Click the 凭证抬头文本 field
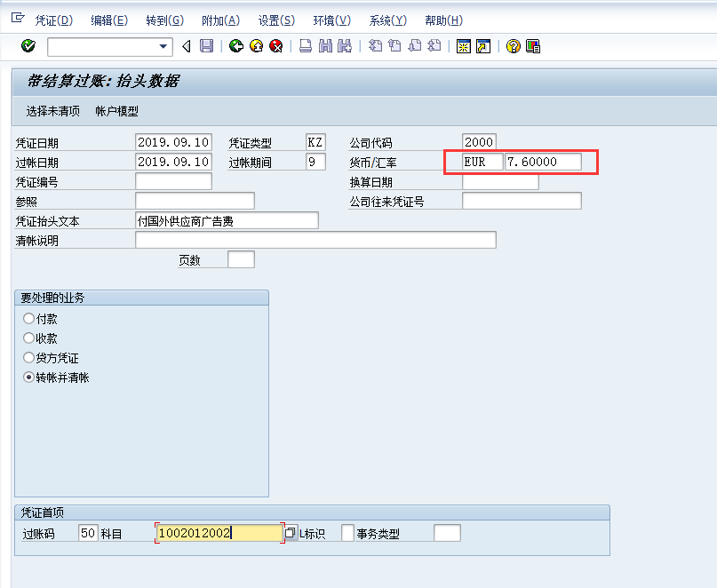This screenshot has width=717, height=588. (227, 220)
